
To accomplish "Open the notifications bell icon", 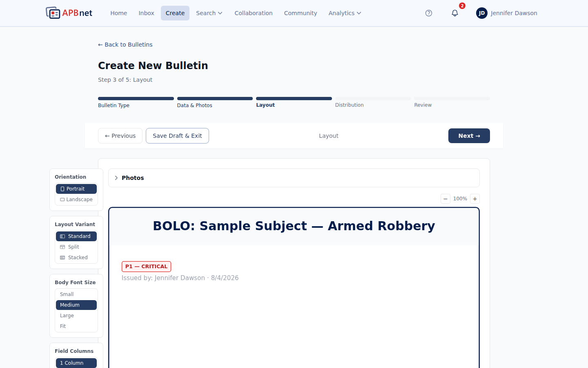I will 455,13.
